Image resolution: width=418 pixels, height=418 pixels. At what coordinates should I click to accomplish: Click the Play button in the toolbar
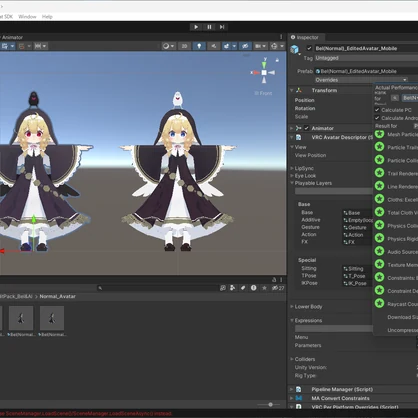[196, 27]
